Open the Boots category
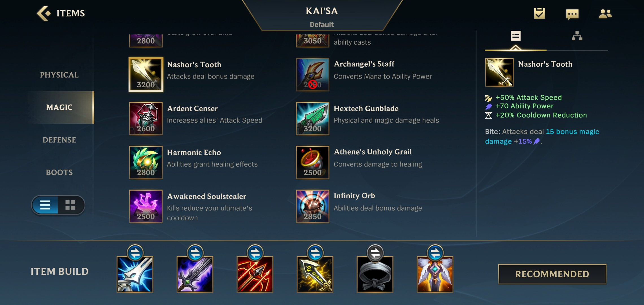 click(59, 172)
